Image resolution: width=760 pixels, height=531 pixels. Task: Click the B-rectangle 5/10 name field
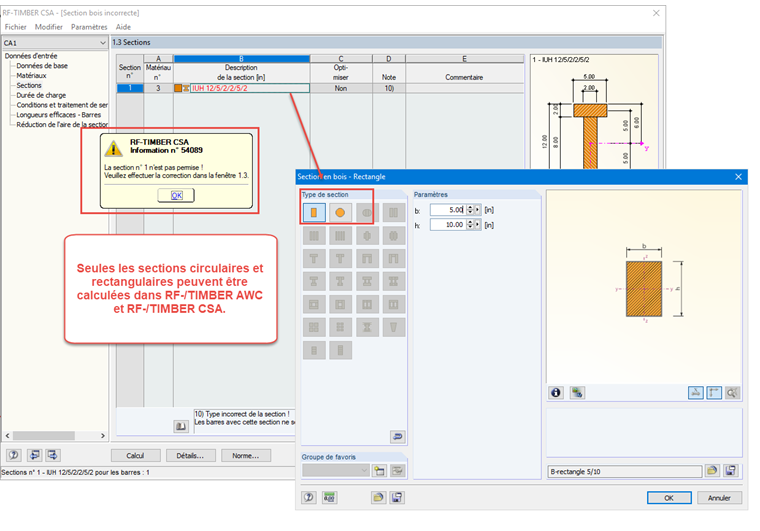[625, 471]
